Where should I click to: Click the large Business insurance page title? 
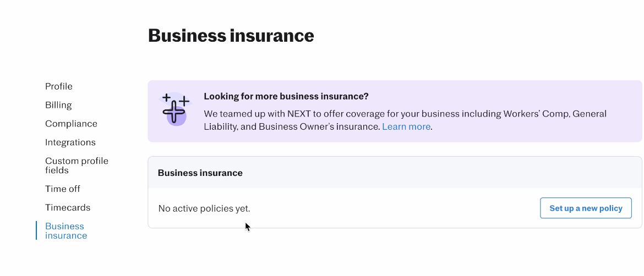click(231, 36)
